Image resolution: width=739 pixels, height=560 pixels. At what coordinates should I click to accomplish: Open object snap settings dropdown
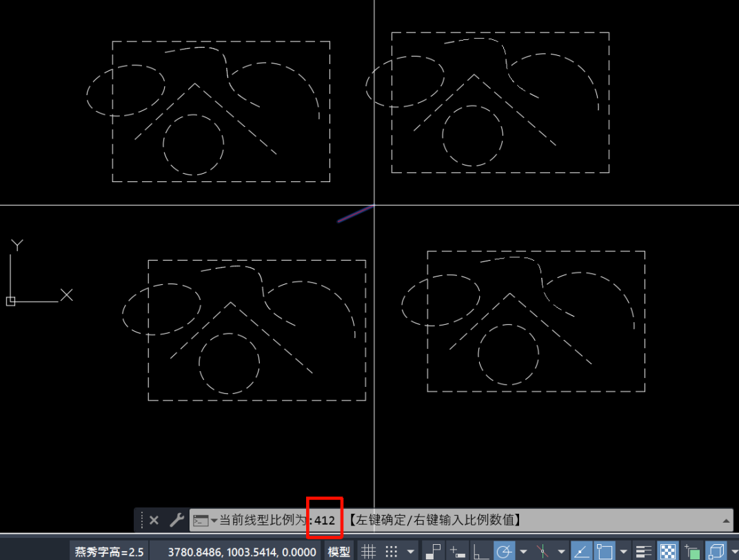[623, 551]
